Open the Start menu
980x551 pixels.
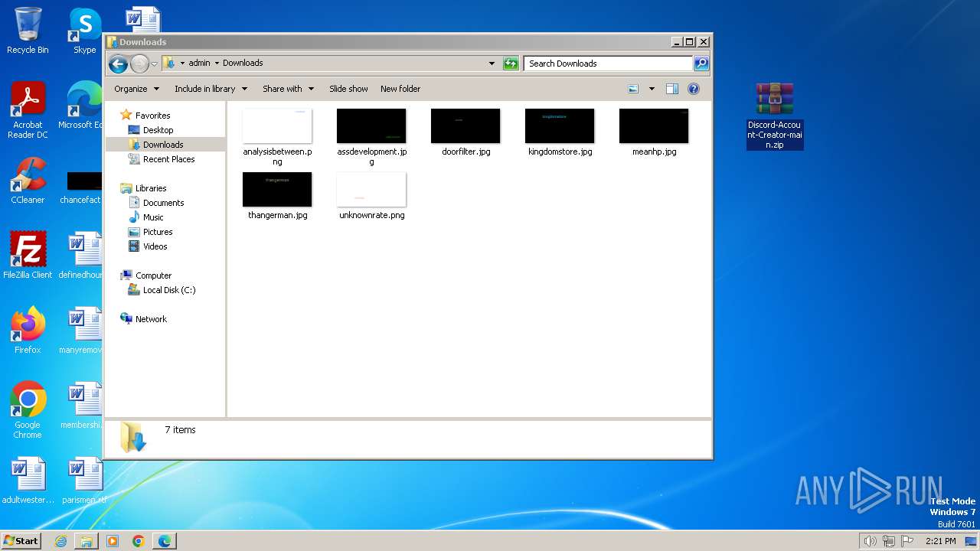21,540
